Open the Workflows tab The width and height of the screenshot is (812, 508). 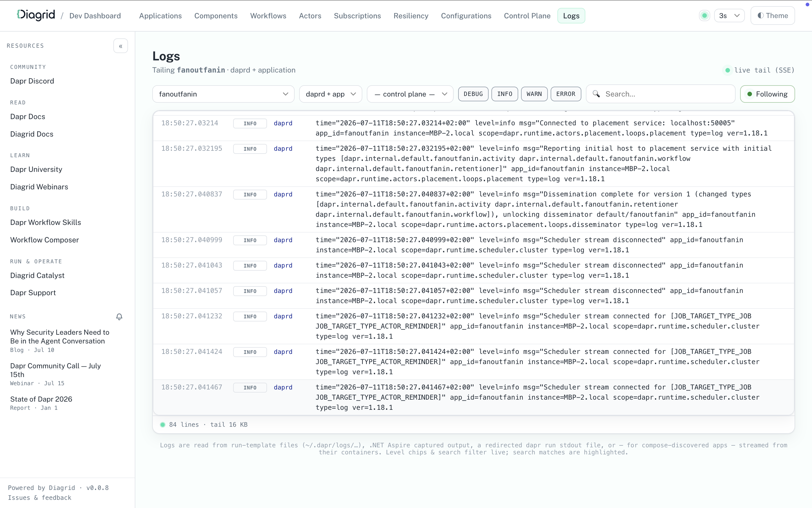tap(268, 16)
